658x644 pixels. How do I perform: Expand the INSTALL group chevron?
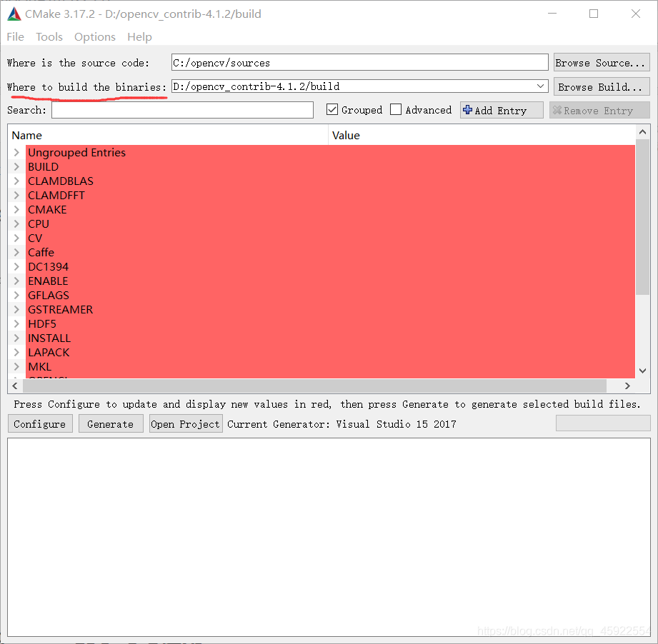coord(16,338)
